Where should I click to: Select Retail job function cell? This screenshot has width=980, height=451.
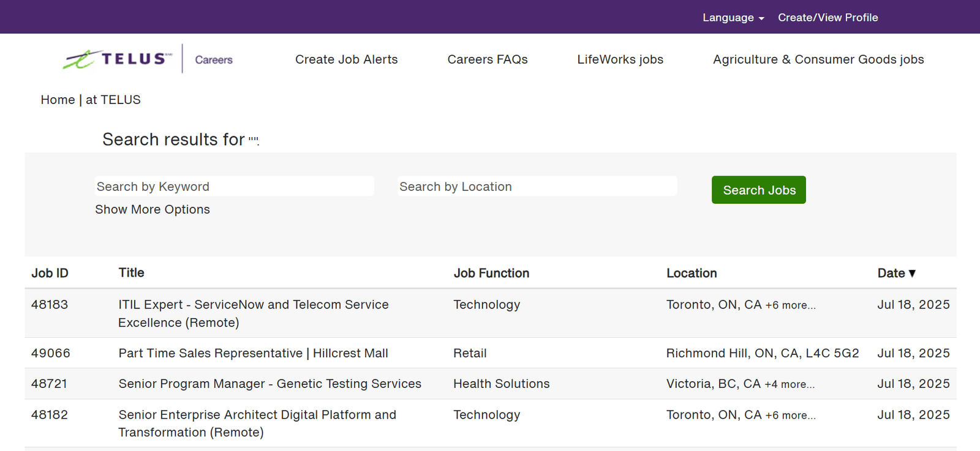point(470,353)
